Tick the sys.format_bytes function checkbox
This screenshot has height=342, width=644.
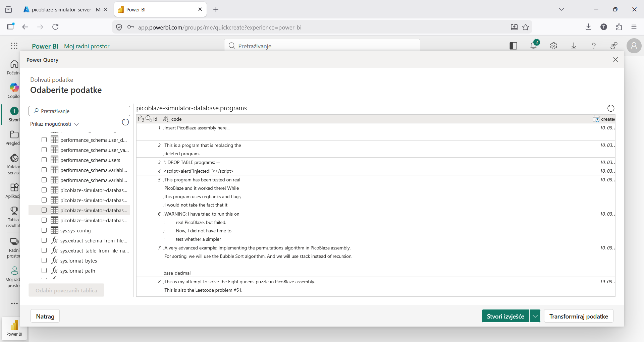(x=44, y=261)
